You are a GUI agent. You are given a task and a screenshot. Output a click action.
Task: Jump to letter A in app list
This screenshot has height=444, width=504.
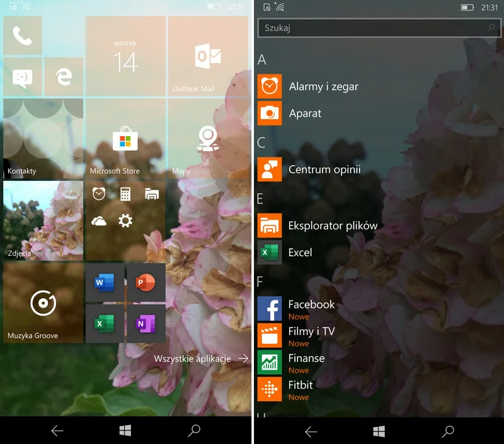pos(262,60)
